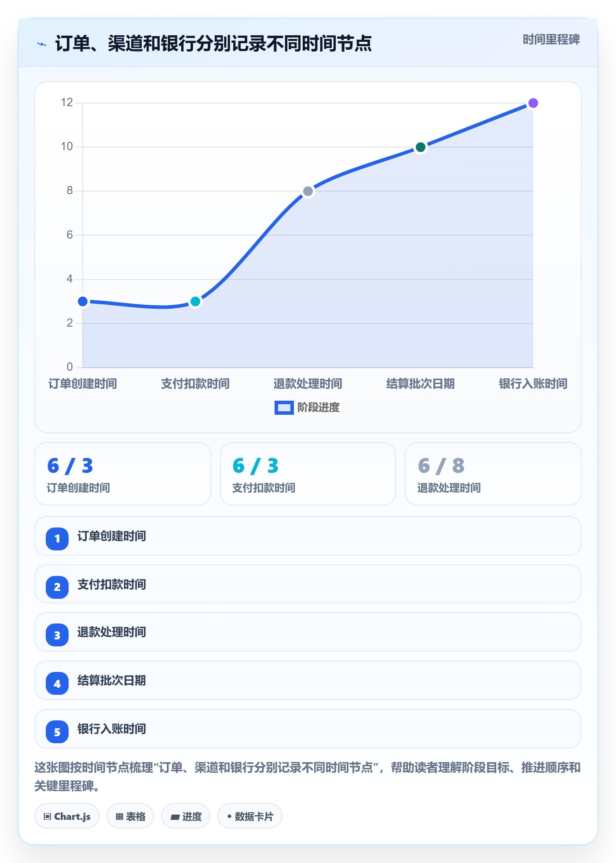Click the x-axis label 银行入账时间
The width and height of the screenshot is (616, 863).
pyautogui.click(x=533, y=384)
